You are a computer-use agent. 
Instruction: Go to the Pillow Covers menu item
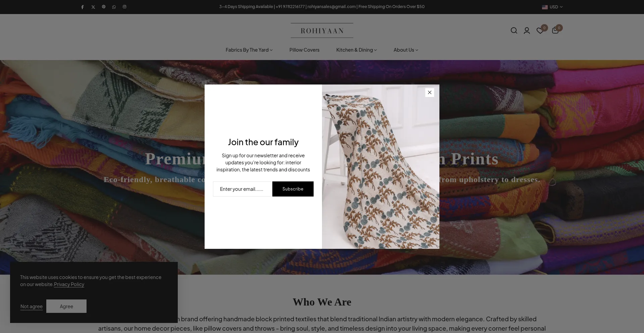tap(304, 50)
